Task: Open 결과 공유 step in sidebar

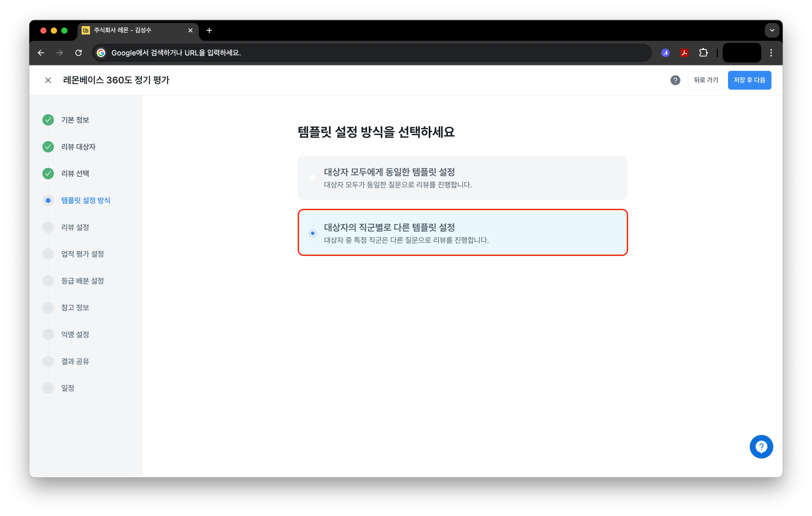Action: pyautogui.click(x=75, y=362)
